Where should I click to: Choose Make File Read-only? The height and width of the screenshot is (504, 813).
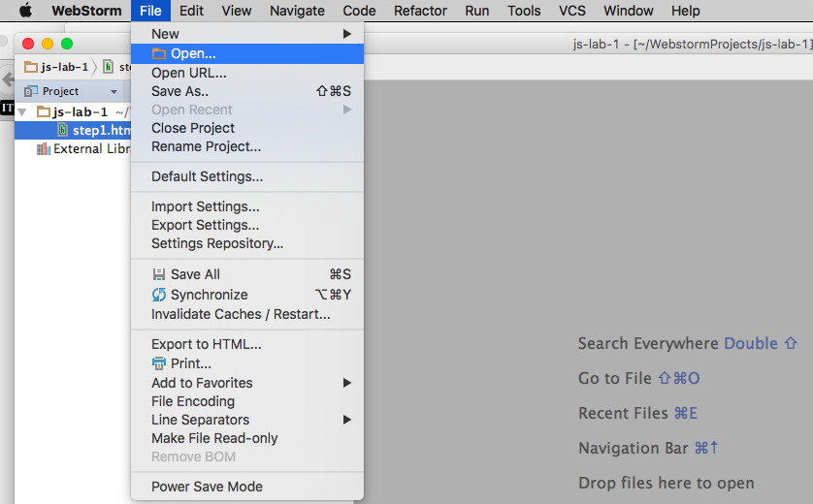click(x=214, y=438)
